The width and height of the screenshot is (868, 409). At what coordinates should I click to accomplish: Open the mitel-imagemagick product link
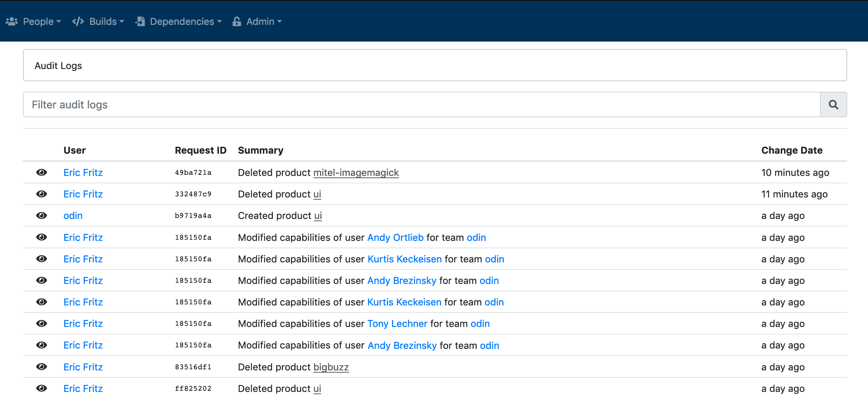tap(356, 173)
